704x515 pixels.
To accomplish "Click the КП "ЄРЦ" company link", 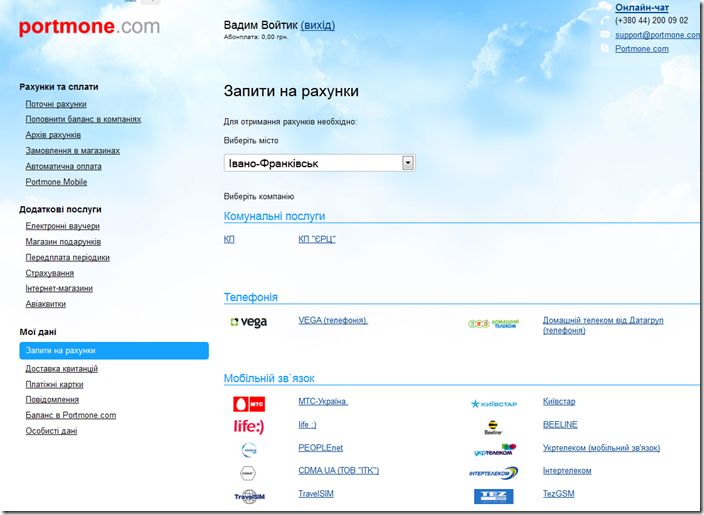I will [x=317, y=240].
